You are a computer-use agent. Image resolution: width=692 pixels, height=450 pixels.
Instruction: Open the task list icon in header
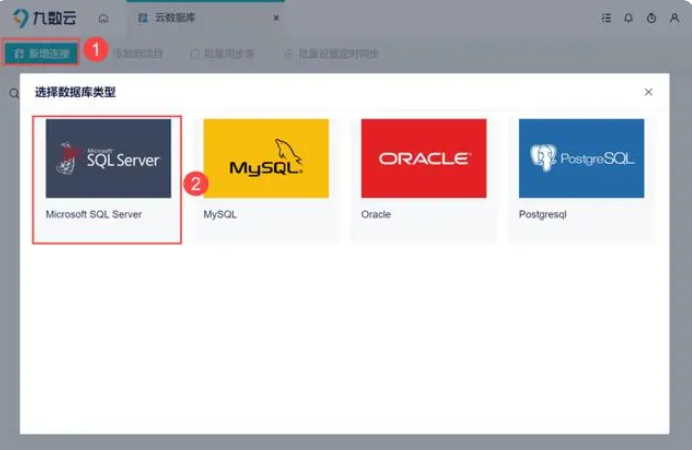[606, 18]
